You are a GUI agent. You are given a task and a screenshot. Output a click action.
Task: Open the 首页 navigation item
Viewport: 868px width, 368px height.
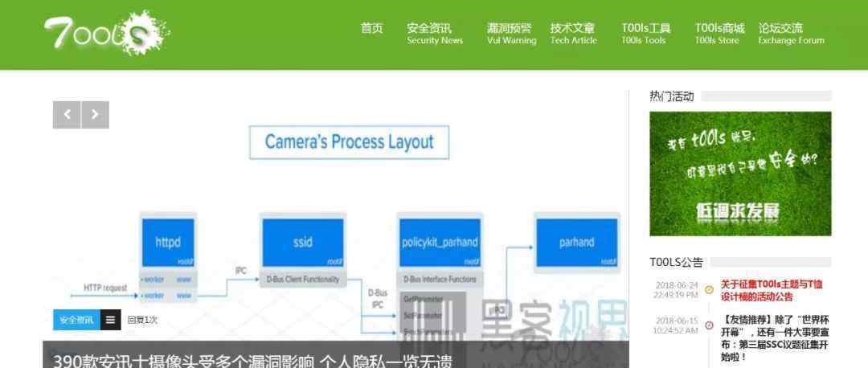click(x=371, y=28)
